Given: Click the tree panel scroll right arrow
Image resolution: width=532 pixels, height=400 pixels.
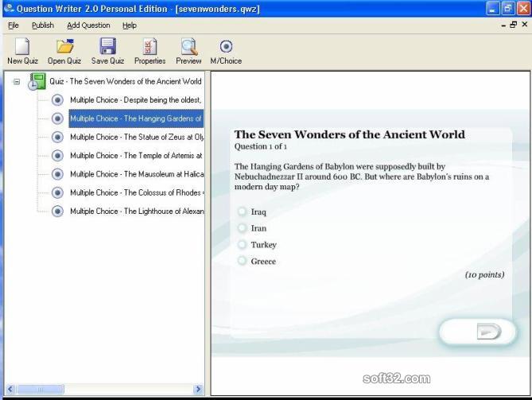Looking at the screenshot, I should [198, 389].
